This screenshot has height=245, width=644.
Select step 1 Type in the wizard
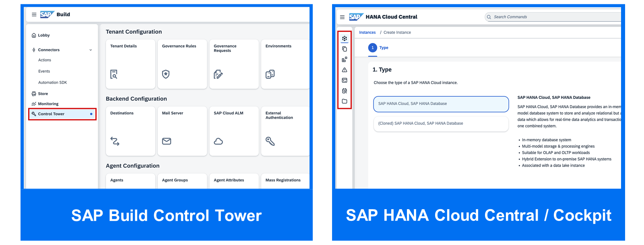pos(378,47)
